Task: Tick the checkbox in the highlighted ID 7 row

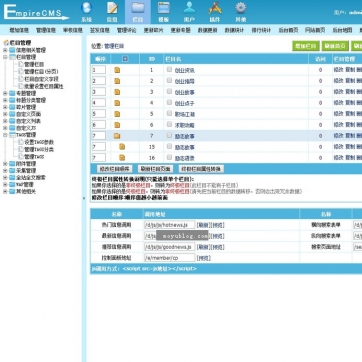Action: pos(169,135)
